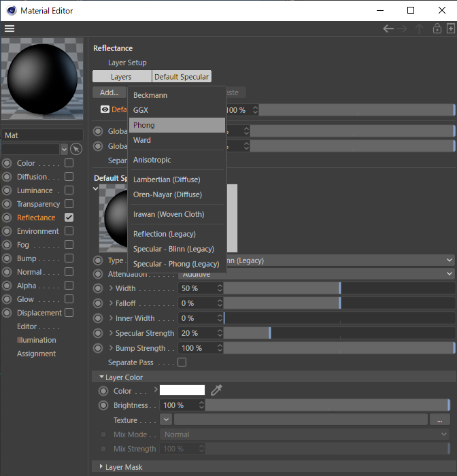This screenshot has height=476, width=457.
Task: Click the texture browse ellipsis button
Action: pos(440,420)
